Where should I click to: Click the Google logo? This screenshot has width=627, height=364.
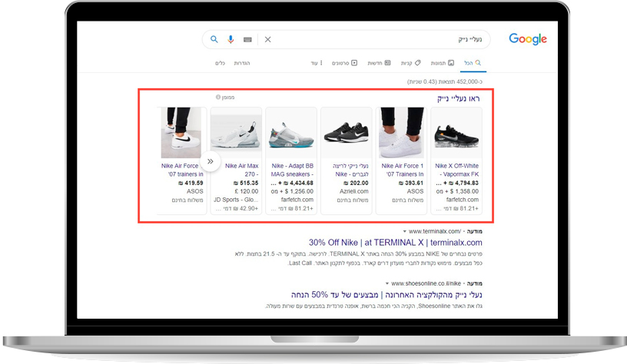pyautogui.click(x=527, y=39)
